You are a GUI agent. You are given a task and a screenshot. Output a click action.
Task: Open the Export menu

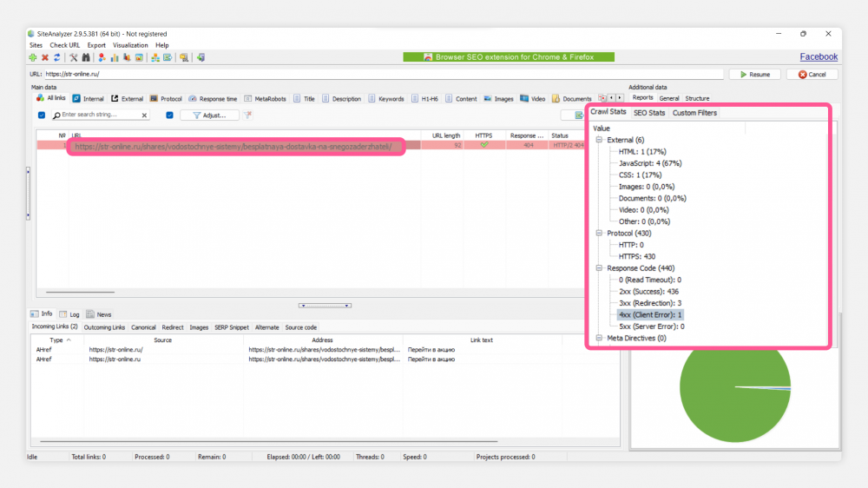pyautogui.click(x=96, y=45)
